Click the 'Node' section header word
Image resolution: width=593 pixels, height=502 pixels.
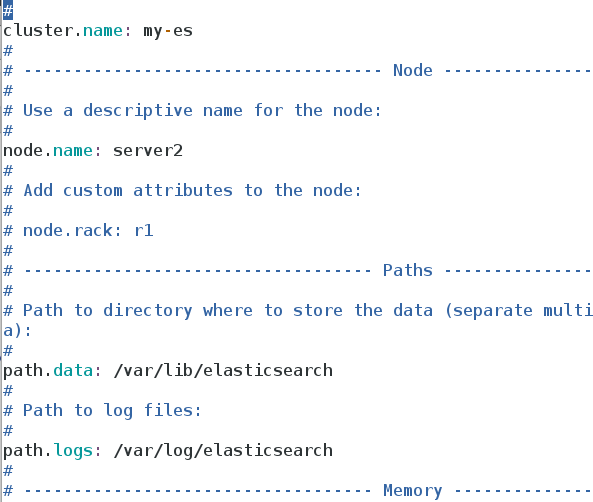tap(413, 70)
